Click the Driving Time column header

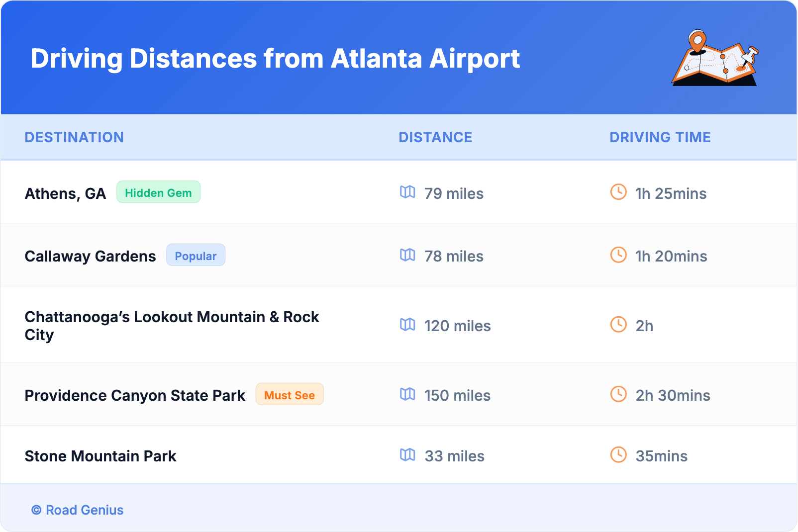(660, 137)
